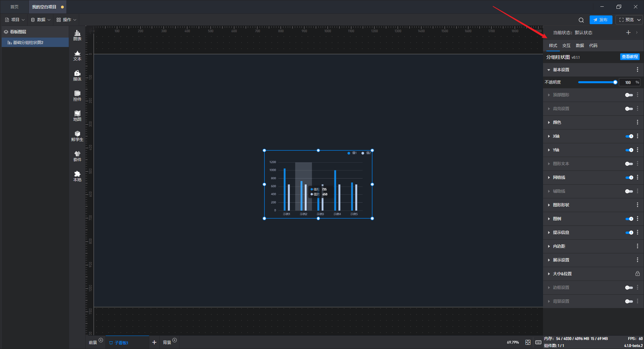Open the 项目 menu
Image resolution: width=644 pixels, height=349 pixels.
click(x=15, y=20)
